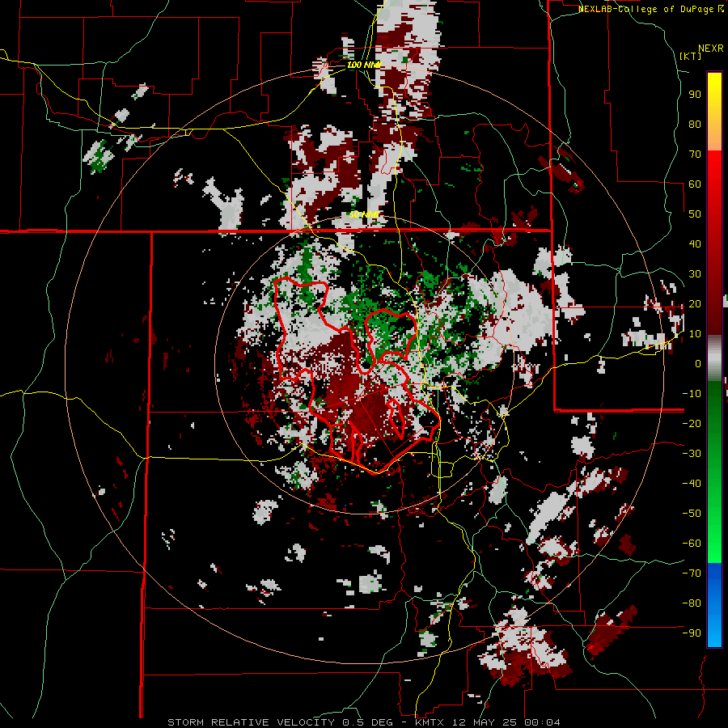Viewport: 728px width, 728px height.
Task: Click the gray zero-velocity color bar segment
Action: [714, 358]
